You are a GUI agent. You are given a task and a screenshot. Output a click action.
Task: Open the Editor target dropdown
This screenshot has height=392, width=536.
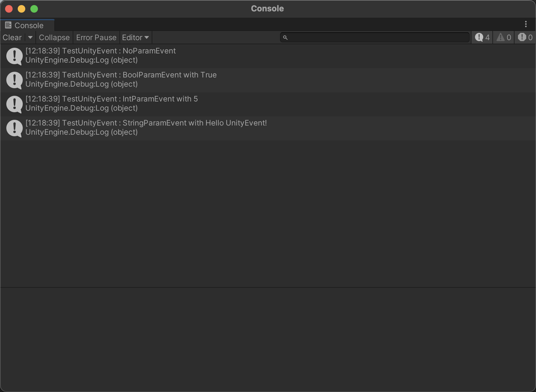(x=135, y=38)
